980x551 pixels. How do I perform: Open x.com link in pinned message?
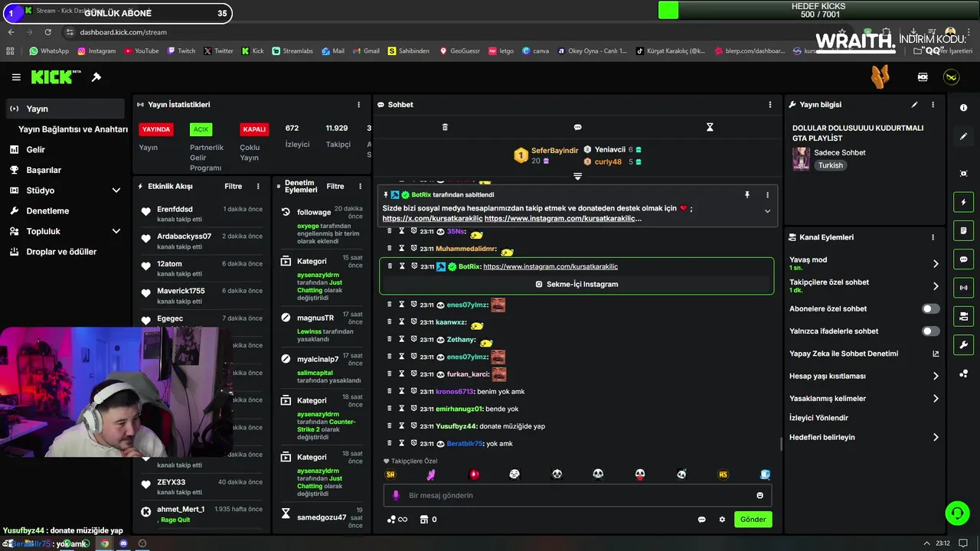(433, 219)
